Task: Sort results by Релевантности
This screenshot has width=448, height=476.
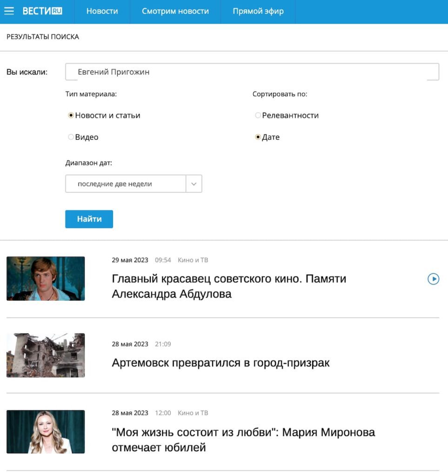Action: (x=258, y=115)
